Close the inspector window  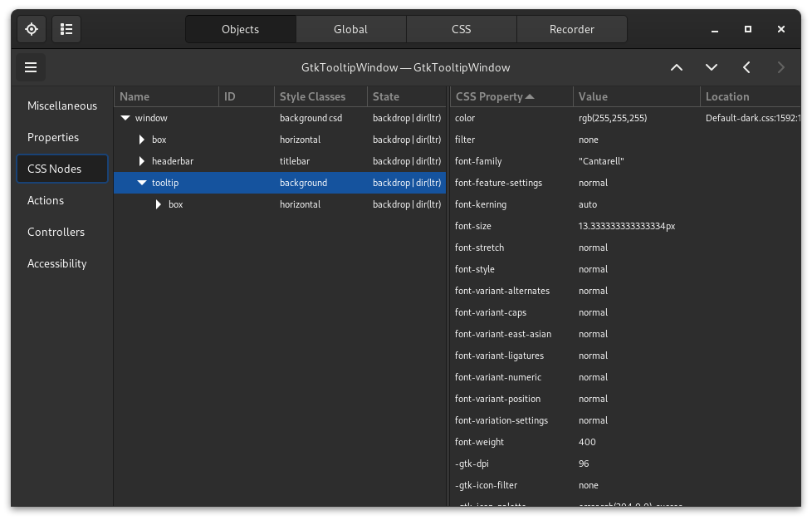781,30
